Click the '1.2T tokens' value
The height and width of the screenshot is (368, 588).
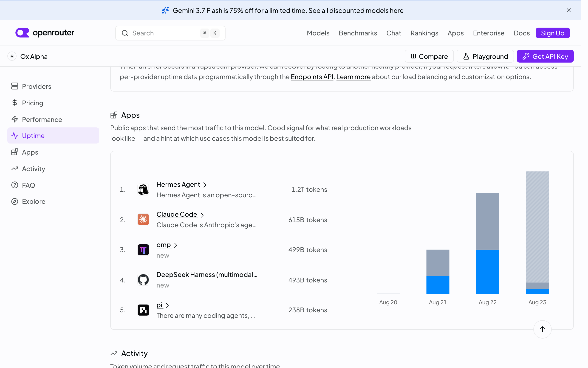pyautogui.click(x=309, y=190)
